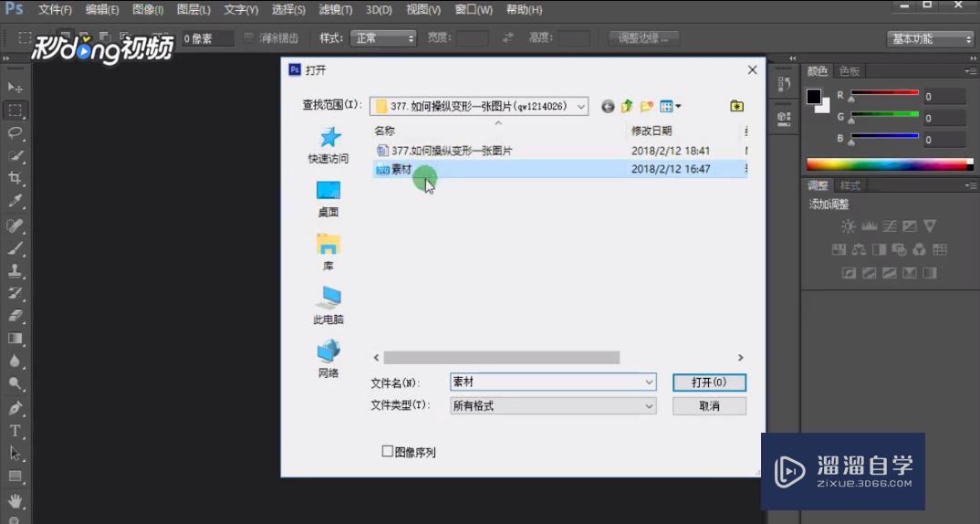The image size is (980, 524).
Task: Switch to the 色板 swatches tab
Action: [850, 71]
